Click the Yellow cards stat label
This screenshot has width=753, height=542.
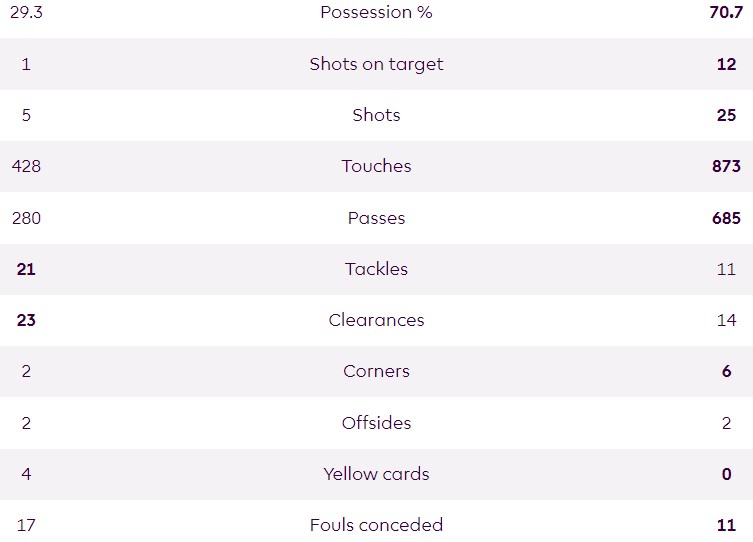click(x=376, y=474)
